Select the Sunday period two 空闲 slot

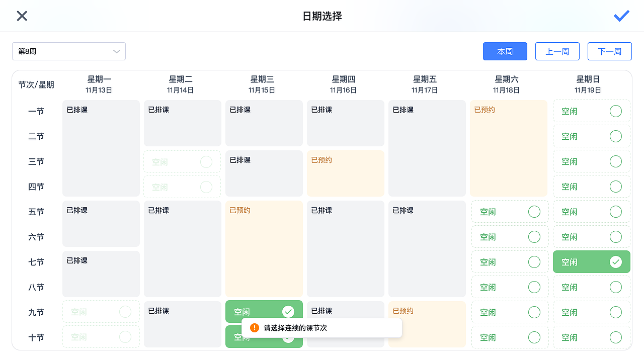591,136
